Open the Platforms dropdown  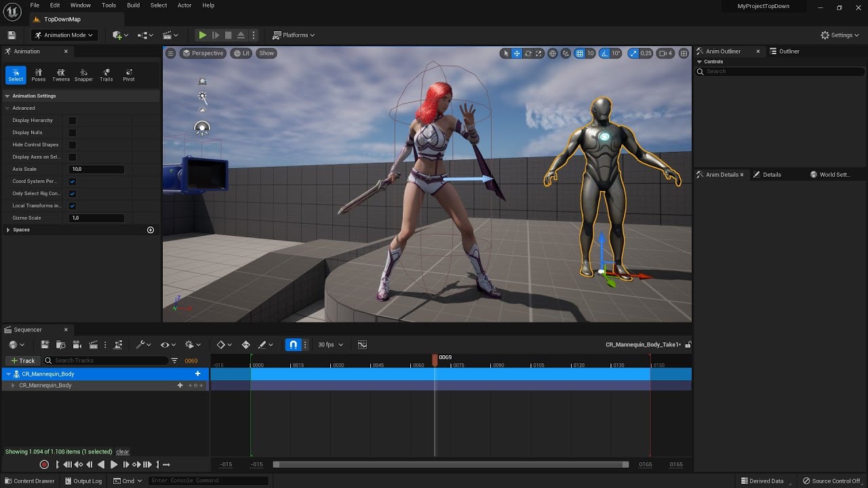(x=294, y=35)
